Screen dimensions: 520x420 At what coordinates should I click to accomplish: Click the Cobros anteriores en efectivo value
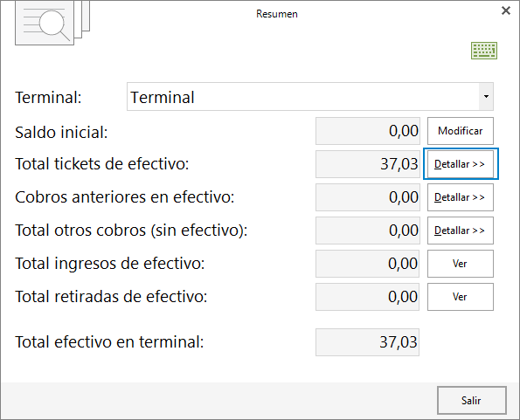(368, 197)
